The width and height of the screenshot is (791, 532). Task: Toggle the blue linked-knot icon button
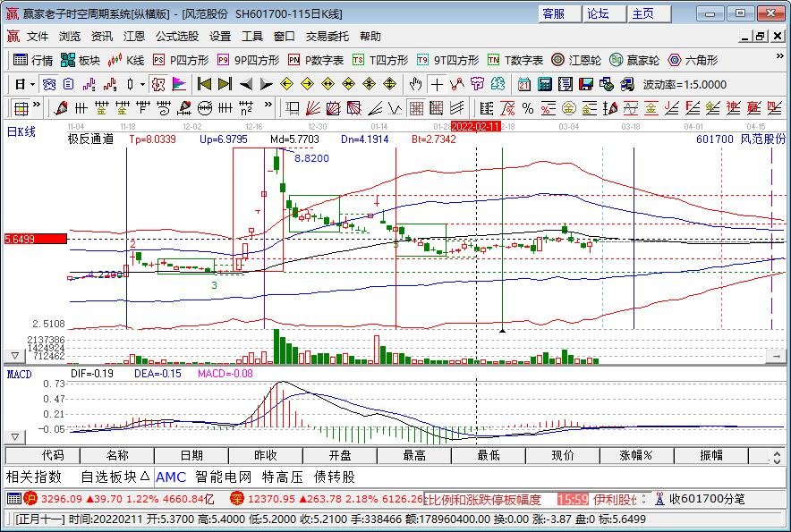[49, 84]
